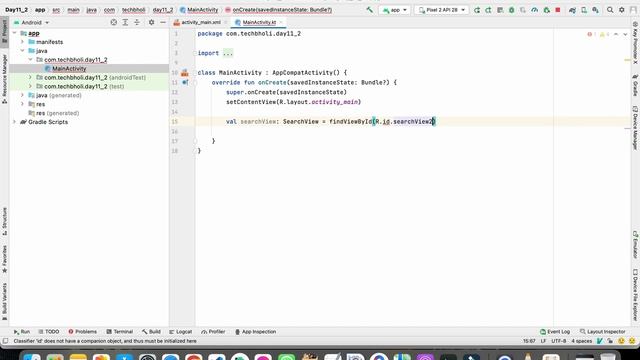The image size is (640, 360).
Task: Click the Apply Code Changes icon
Action: [500, 10]
